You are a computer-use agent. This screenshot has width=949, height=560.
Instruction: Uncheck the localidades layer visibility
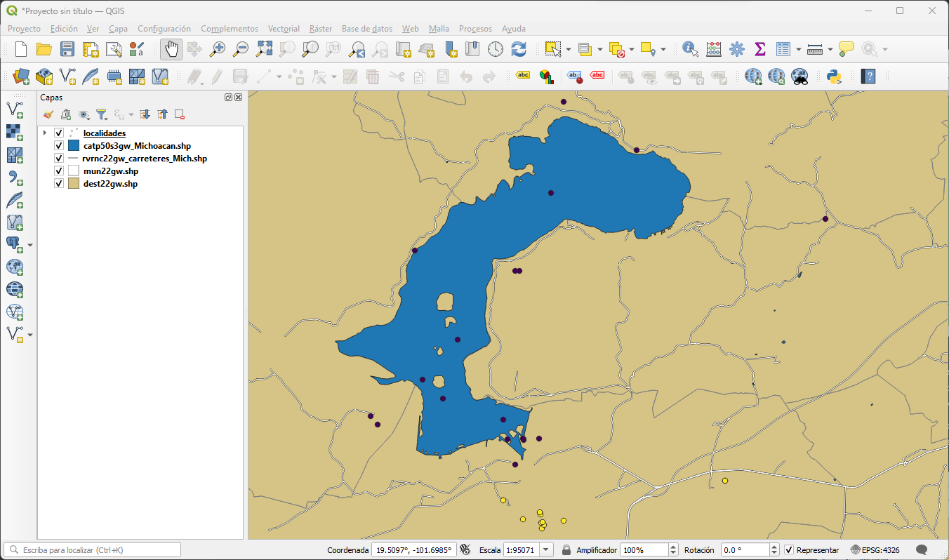(x=59, y=133)
